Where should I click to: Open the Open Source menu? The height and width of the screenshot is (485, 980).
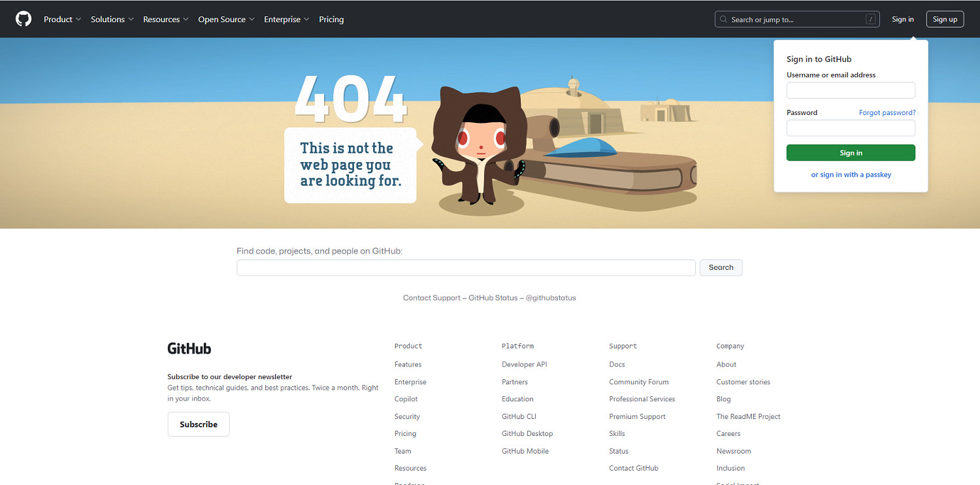point(226,20)
